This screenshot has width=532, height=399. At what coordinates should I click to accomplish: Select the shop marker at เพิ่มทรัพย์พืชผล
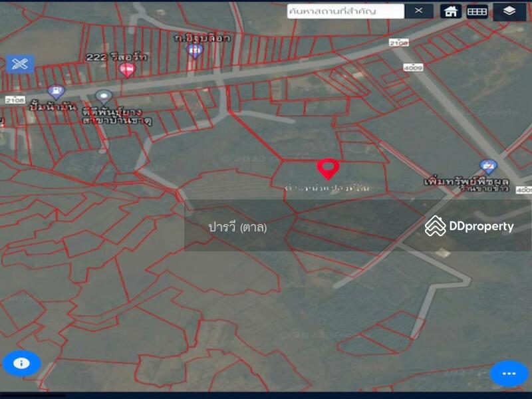pyautogui.click(x=487, y=164)
